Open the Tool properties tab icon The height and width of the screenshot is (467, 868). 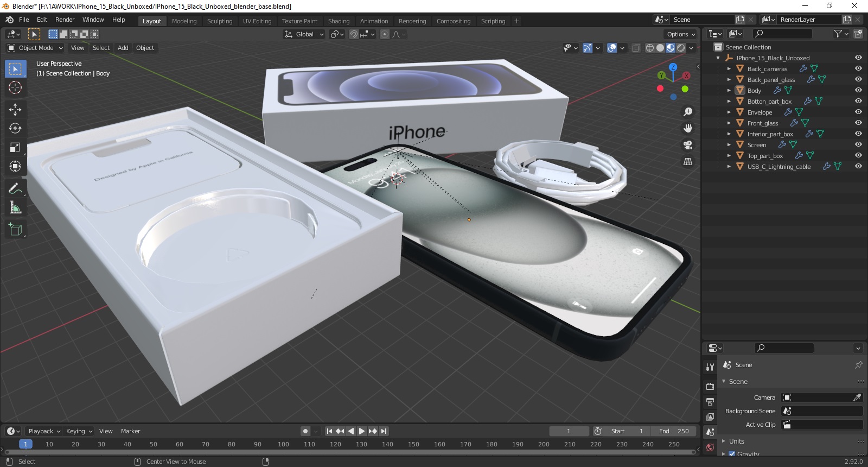tap(710, 367)
